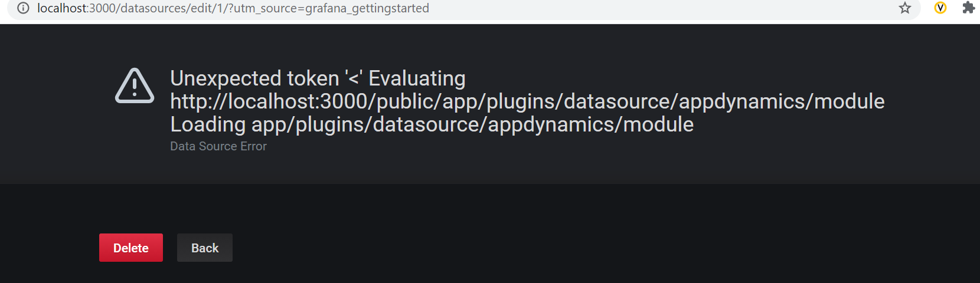Open the yellow V extension icon
This screenshot has width=980, height=283.
point(940,8)
